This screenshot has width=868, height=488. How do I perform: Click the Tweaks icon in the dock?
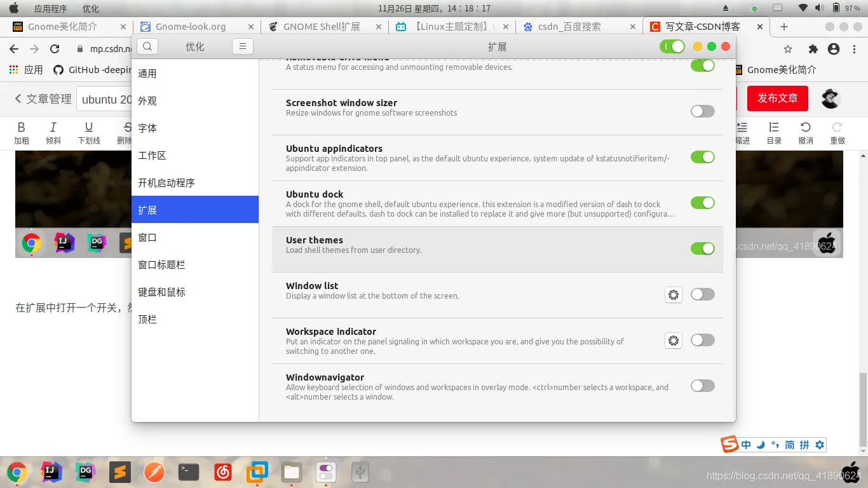pyautogui.click(x=326, y=471)
